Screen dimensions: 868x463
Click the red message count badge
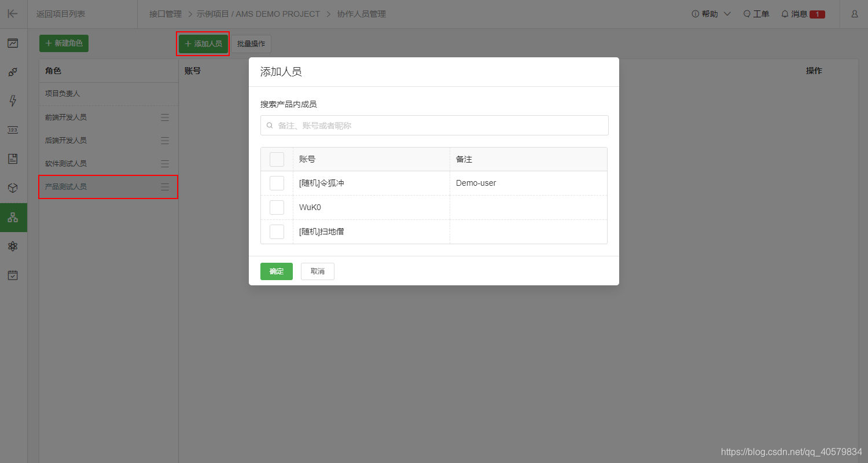pos(817,14)
